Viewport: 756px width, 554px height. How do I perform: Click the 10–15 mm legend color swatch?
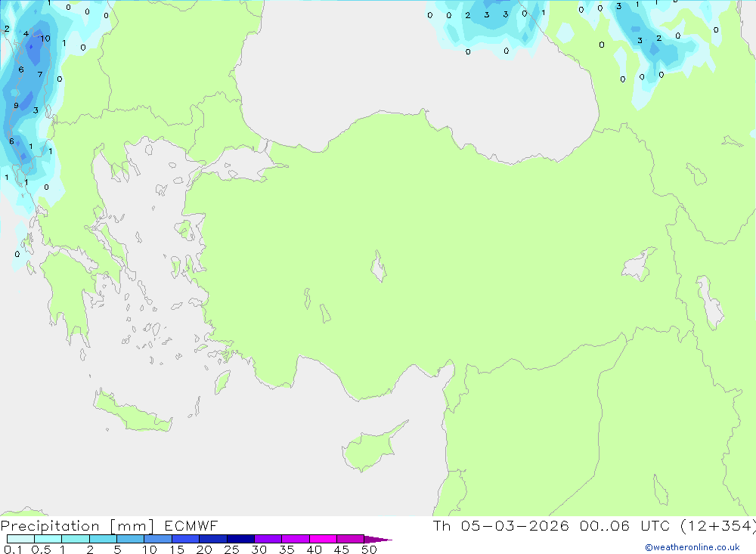pyautogui.click(x=158, y=539)
